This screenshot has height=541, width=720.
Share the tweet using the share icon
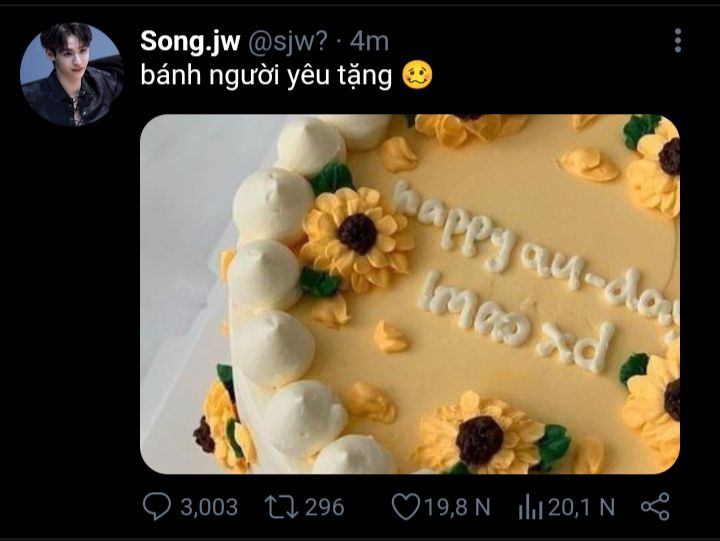coord(655,507)
